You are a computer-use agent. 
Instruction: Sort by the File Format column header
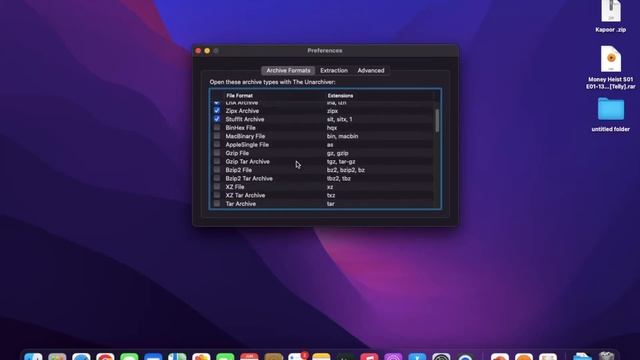coord(240,96)
